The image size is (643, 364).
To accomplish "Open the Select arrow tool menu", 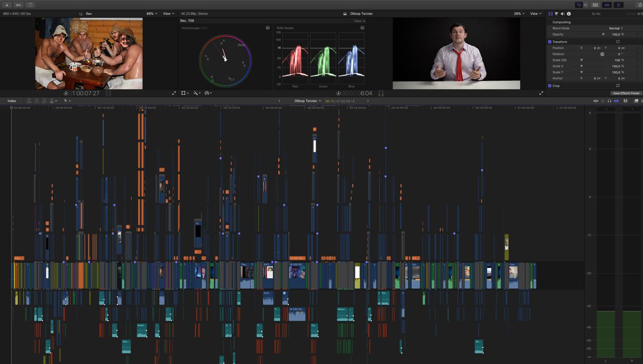I will 66,101.
